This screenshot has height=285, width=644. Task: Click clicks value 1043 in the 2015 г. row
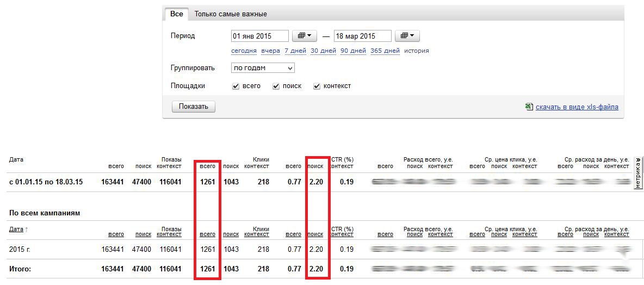tap(231, 249)
